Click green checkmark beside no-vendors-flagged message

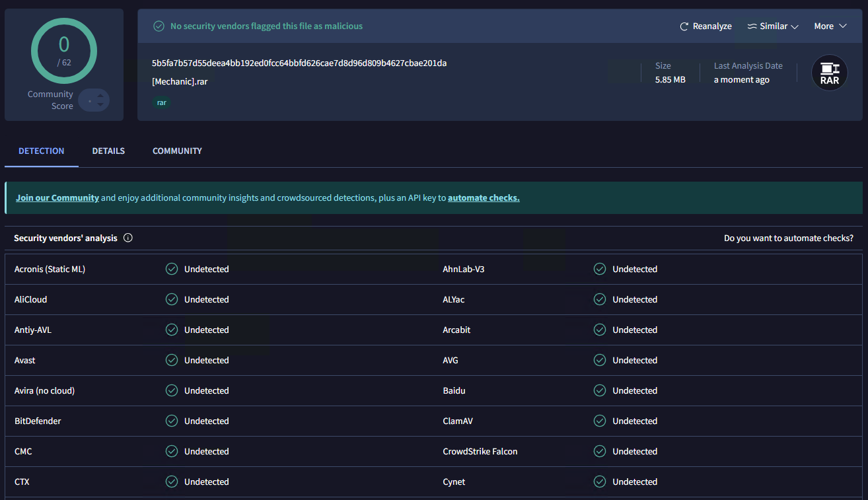click(x=159, y=26)
